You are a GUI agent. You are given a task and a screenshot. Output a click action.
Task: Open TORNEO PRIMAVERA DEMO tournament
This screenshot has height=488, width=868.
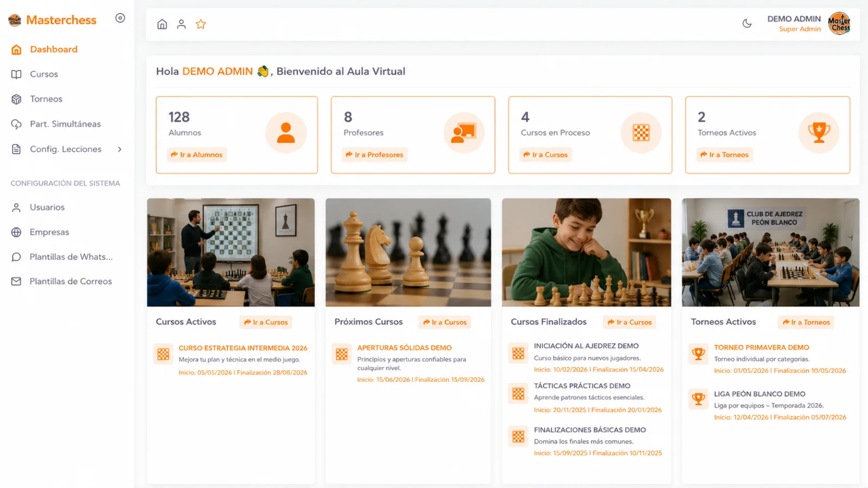coord(761,347)
